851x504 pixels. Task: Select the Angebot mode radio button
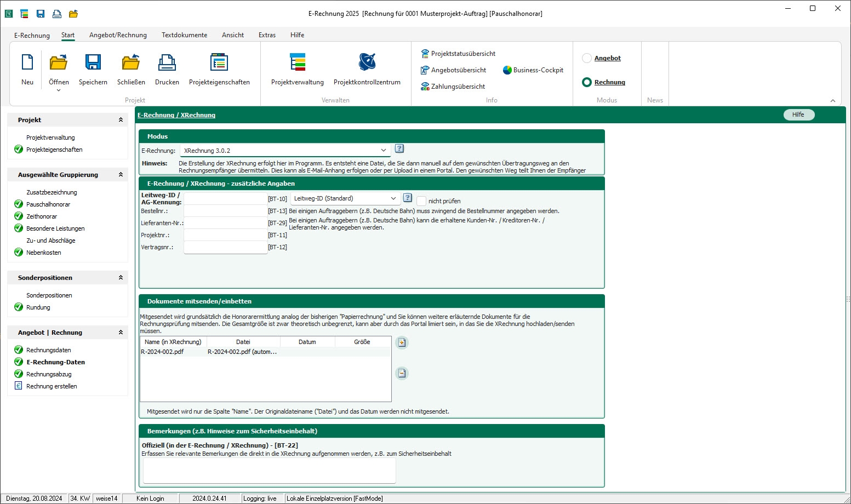[x=587, y=58]
